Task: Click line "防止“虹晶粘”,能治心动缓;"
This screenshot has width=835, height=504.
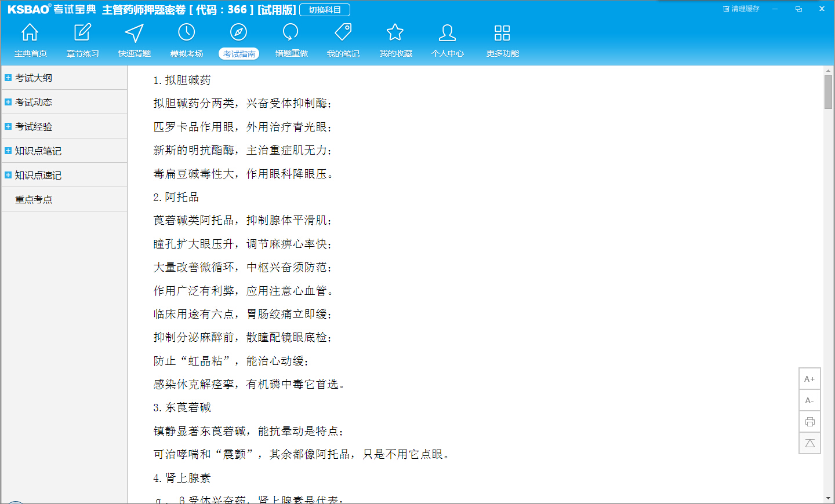Action: (231, 361)
